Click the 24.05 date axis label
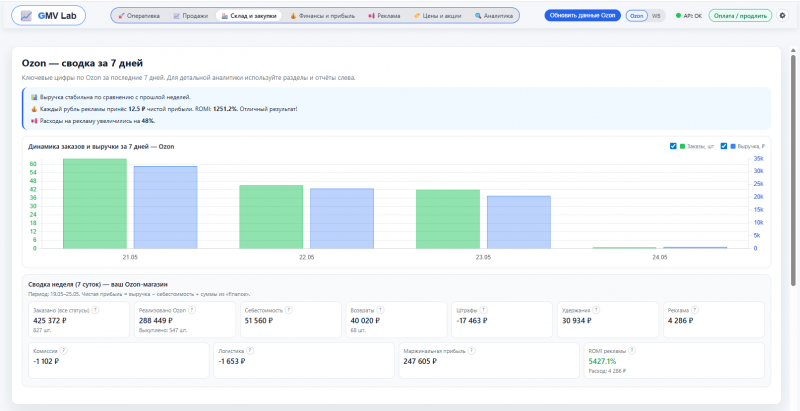This screenshot has width=800, height=411. 659,258
